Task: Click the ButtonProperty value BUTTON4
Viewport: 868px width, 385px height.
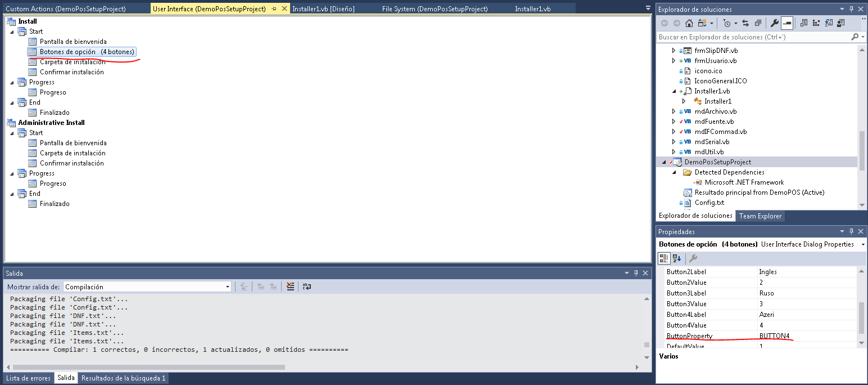Action: [775, 335]
